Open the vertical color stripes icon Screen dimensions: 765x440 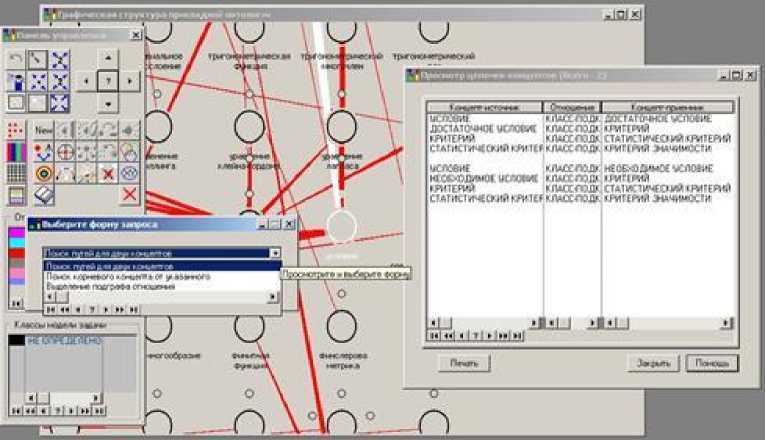click(16, 152)
